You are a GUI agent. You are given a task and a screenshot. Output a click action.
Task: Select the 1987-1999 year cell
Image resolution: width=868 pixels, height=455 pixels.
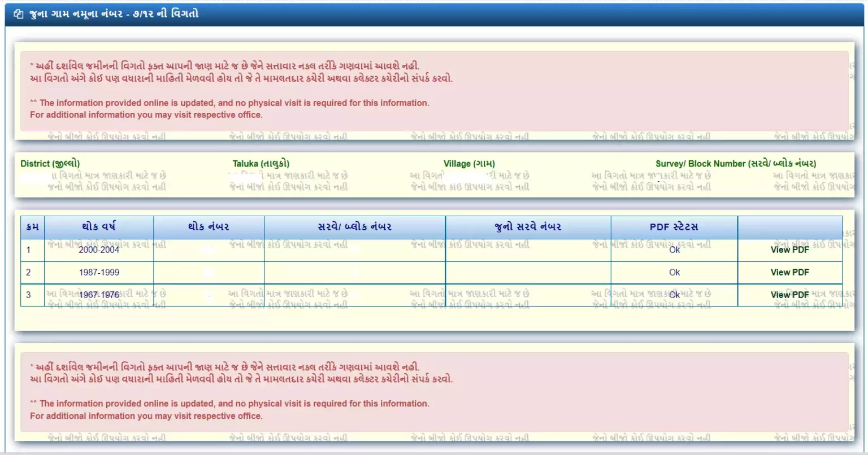[x=99, y=272]
